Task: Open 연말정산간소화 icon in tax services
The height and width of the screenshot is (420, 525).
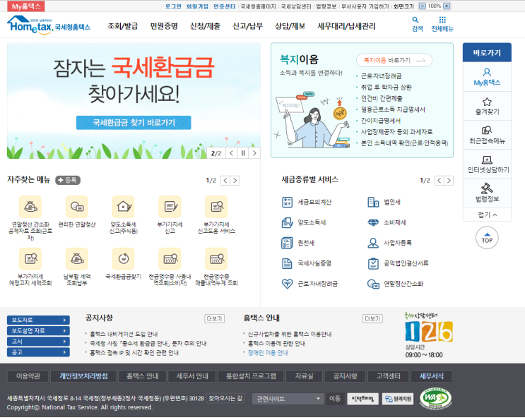Action: (373, 284)
